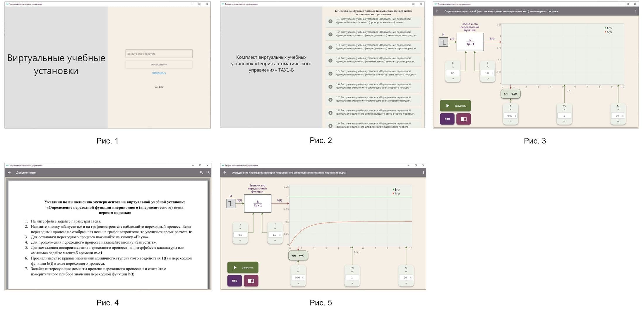Image resolution: width=644 pixels, height=309 pixels.
Task: Increase k value with up chevron in Рис. 3
Action: pos(453,67)
